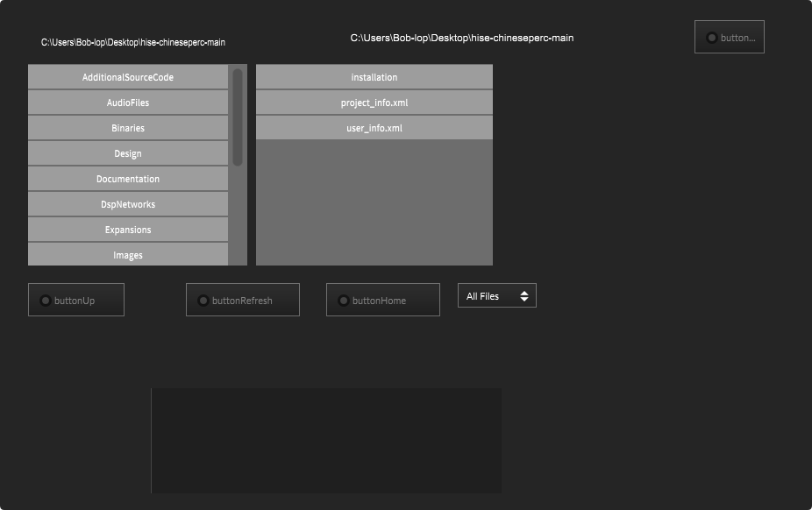812x510 pixels.
Task: Click the empty area below file list
Action: click(x=374, y=202)
